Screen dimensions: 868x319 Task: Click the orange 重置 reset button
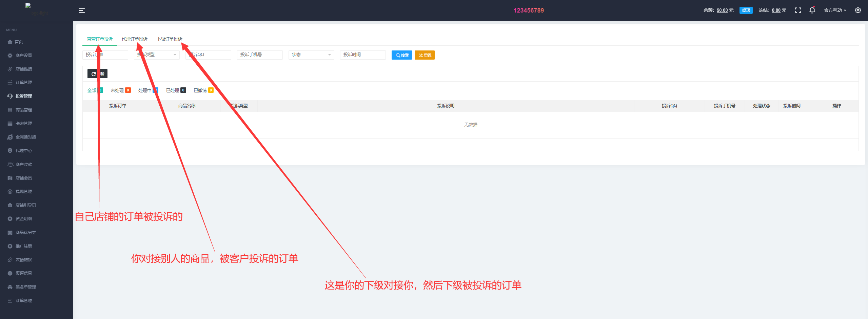click(425, 55)
